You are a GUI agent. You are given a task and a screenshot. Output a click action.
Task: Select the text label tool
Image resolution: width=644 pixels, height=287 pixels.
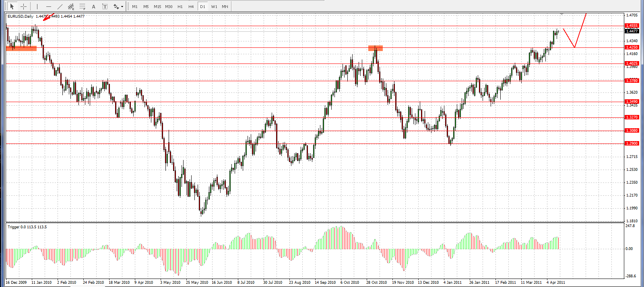point(105,6)
